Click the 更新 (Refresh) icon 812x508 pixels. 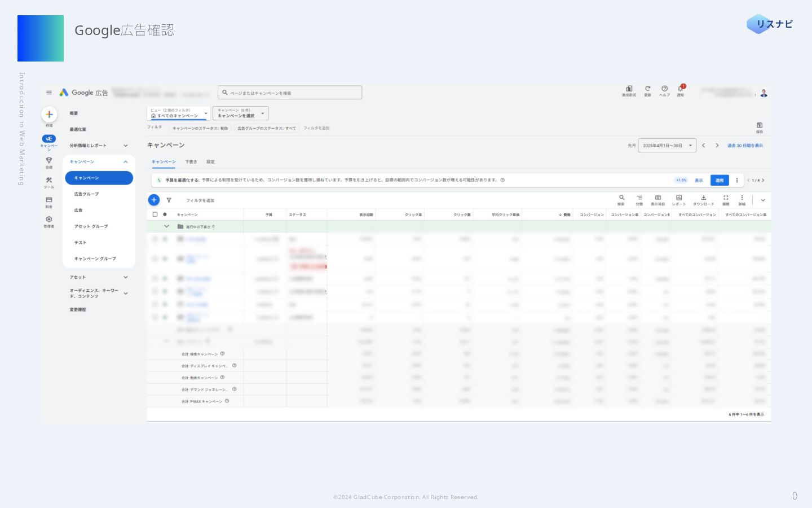pos(647,90)
